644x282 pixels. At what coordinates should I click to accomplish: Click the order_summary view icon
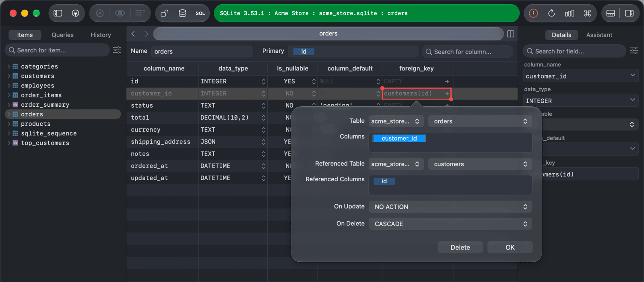15,105
